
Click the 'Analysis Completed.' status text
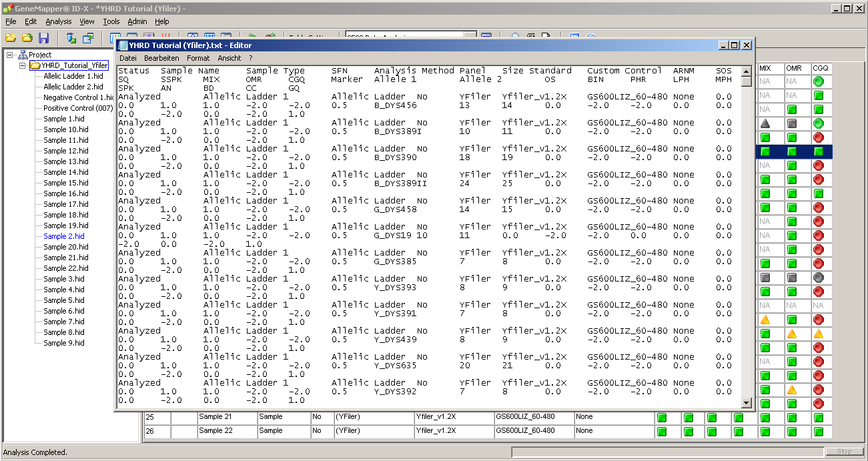tap(35, 452)
